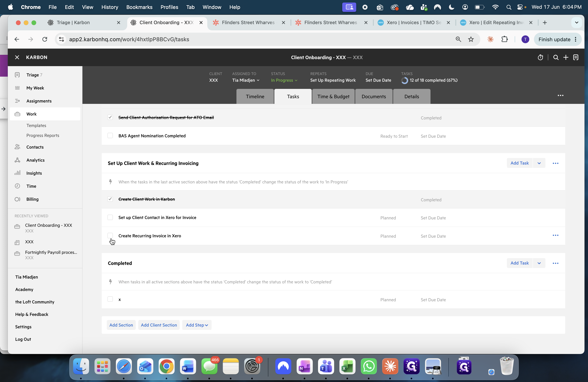Click Add Task in Completed section

(520, 263)
